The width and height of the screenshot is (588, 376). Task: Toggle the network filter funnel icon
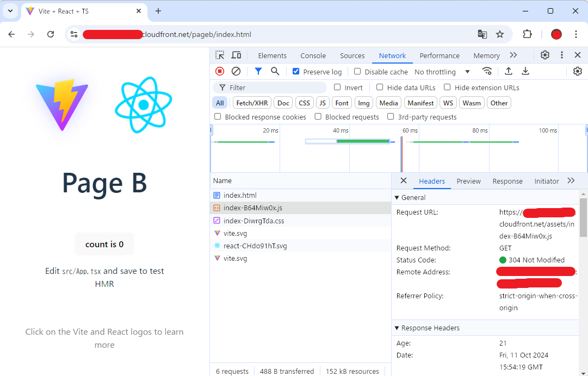point(258,71)
